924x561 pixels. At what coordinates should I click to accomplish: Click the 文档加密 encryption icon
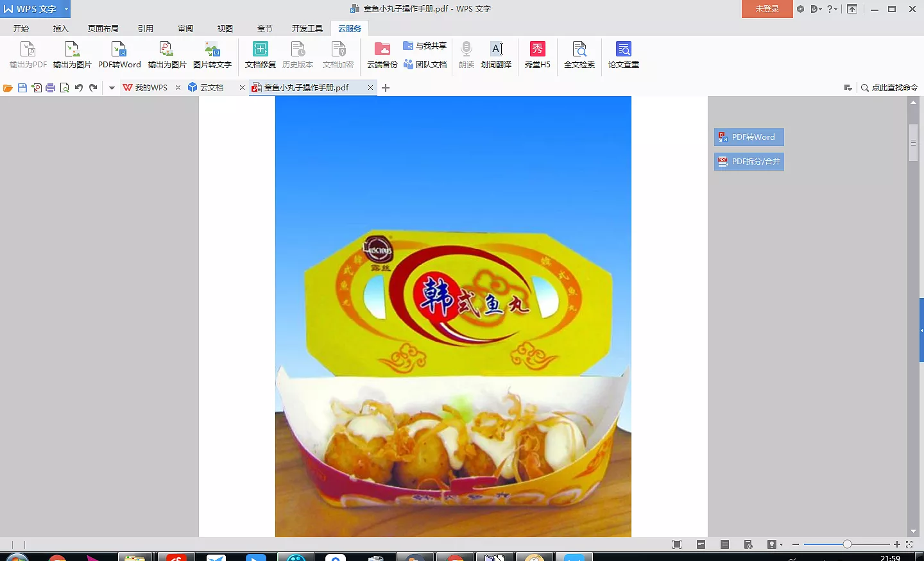click(338, 55)
